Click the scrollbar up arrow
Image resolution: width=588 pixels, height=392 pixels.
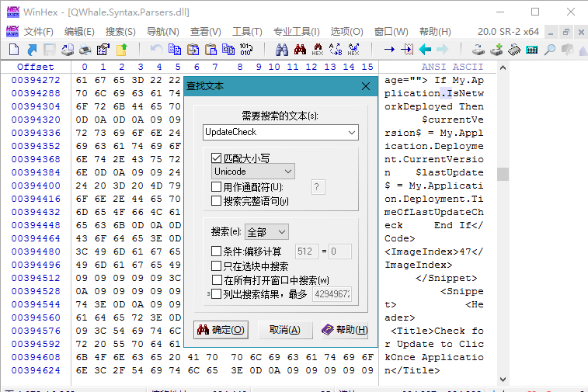point(503,68)
